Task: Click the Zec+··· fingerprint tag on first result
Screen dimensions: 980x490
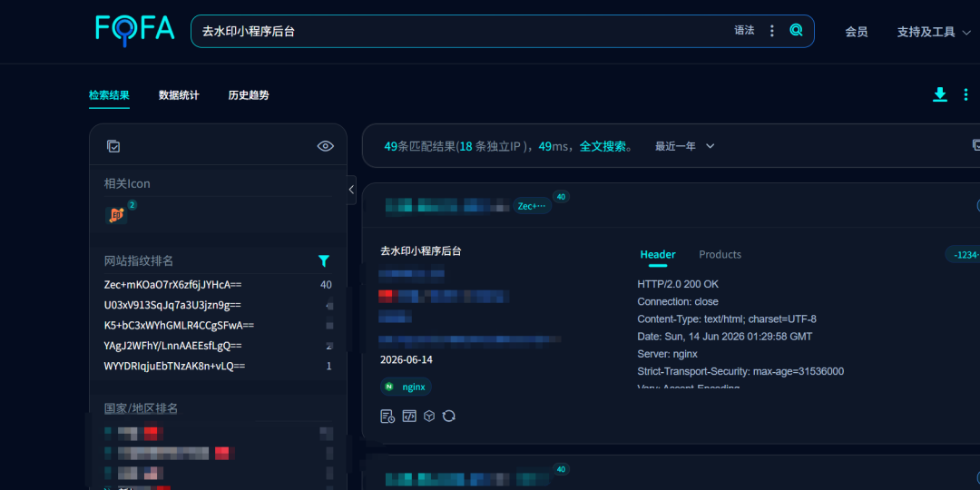Action: point(532,206)
